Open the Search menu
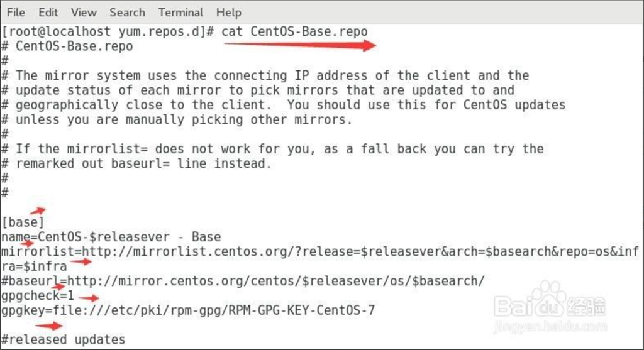Image resolution: width=644 pixels, height=350 pixels. (127, 13)
